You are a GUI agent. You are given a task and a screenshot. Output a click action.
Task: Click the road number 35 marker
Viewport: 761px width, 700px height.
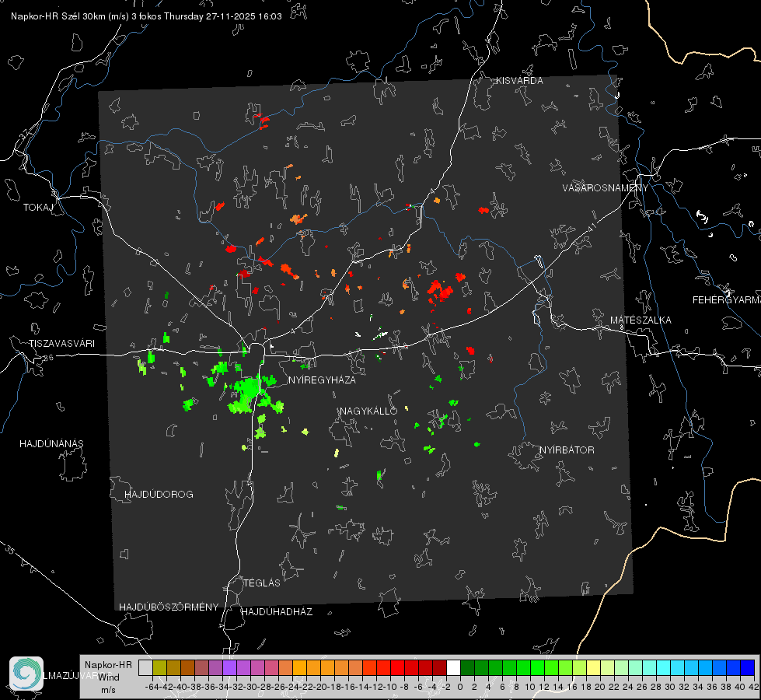click(x=10, y=550)
